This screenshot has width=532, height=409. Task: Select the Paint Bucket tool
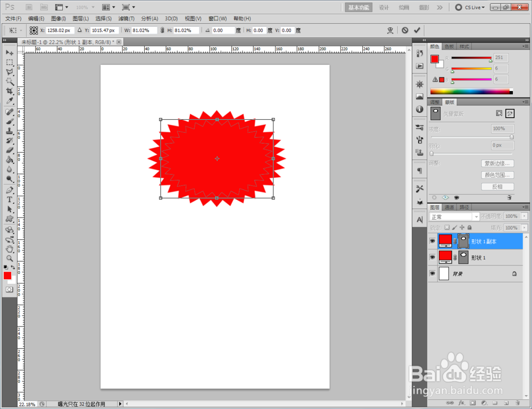(x=10, y=160)
